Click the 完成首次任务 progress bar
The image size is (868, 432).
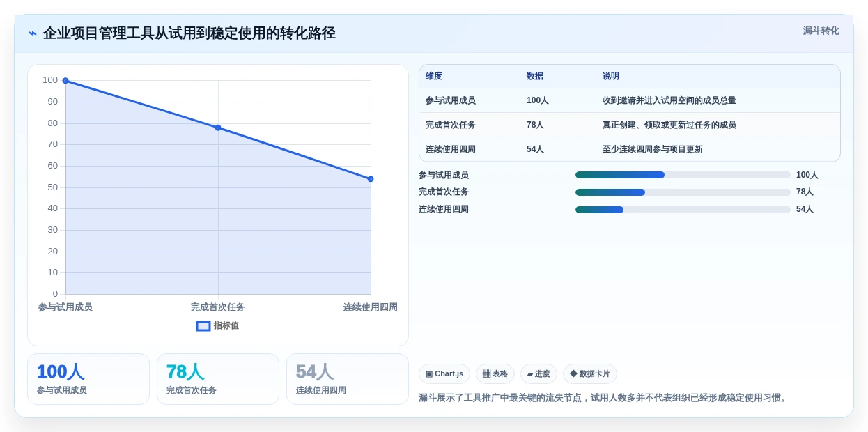683,192
